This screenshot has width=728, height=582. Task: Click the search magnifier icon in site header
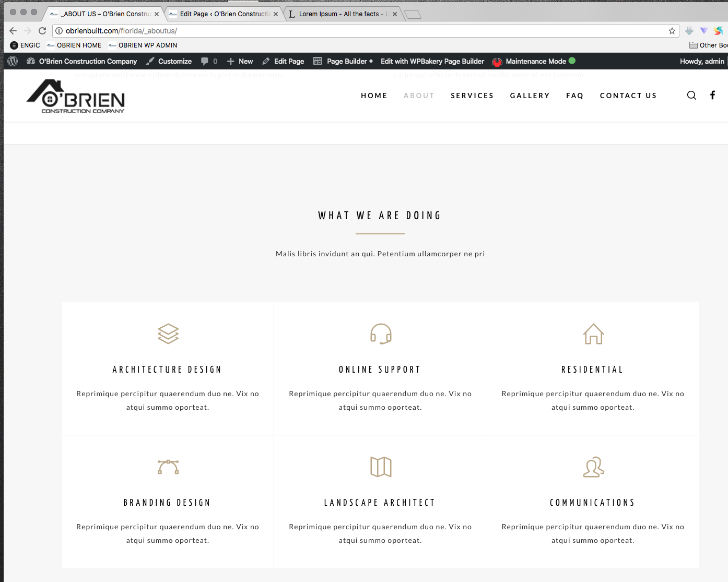(691, 95)
